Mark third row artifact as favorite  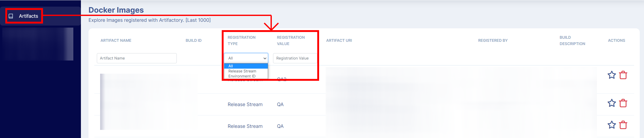[x=612, y=125]
